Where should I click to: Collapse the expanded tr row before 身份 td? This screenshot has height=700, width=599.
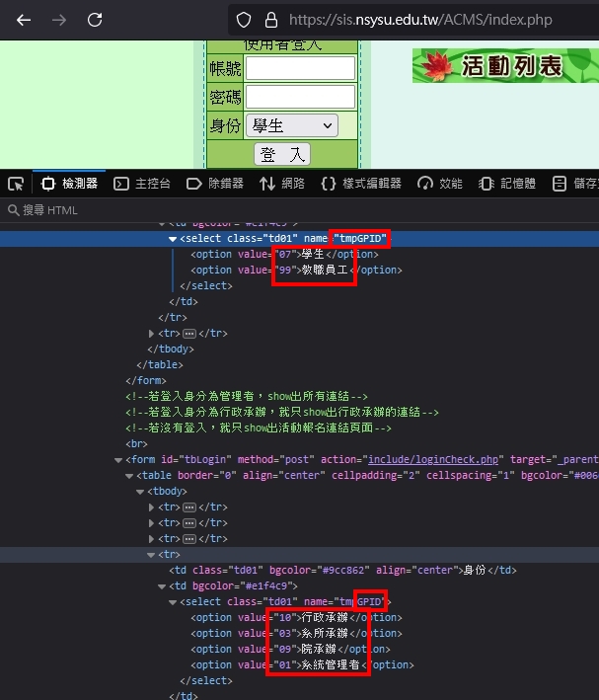(x=151, y=555)
